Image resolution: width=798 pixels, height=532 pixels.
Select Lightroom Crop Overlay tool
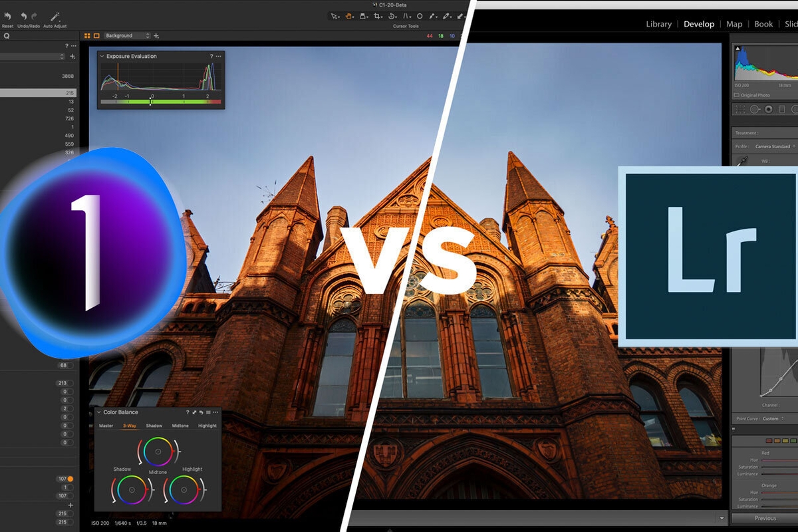tap(739, 109)
